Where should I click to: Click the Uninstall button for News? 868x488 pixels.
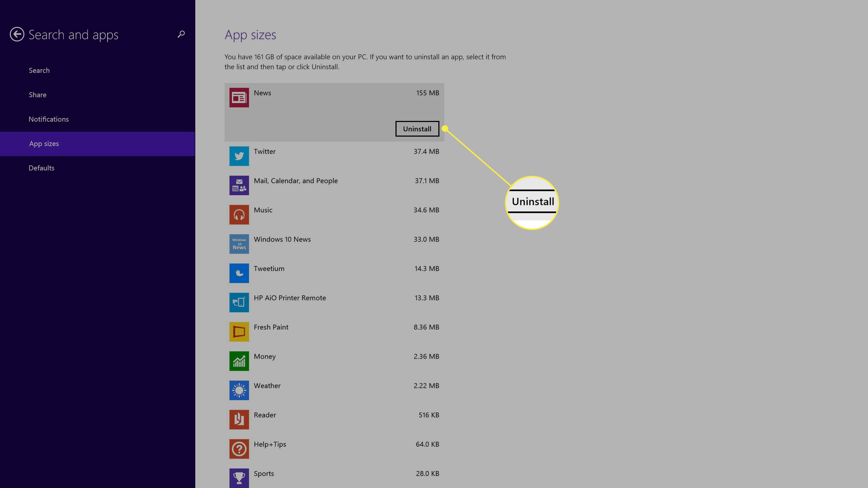click(417, 129)
